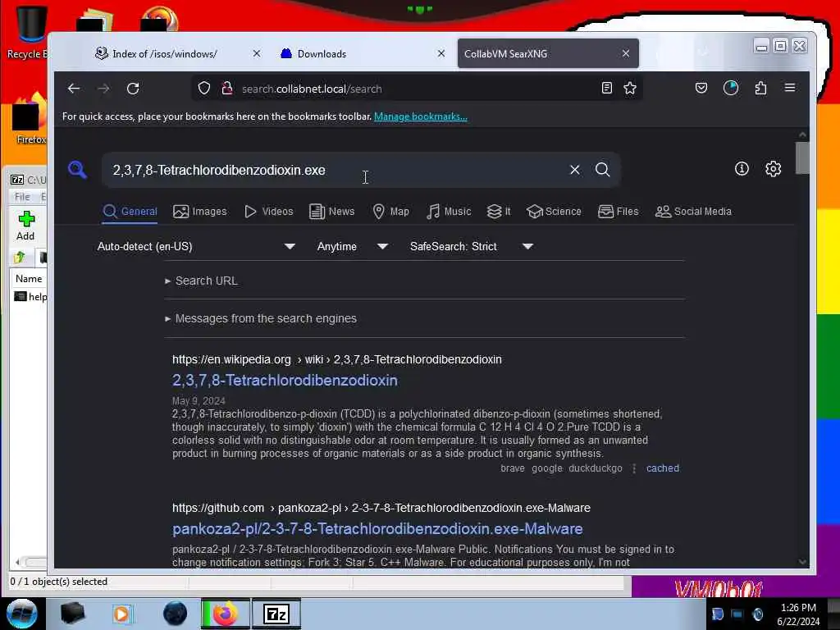Viewport: 840px width, 630px height.
Task: Go back to the previous page
Action: tap(74, 89)
